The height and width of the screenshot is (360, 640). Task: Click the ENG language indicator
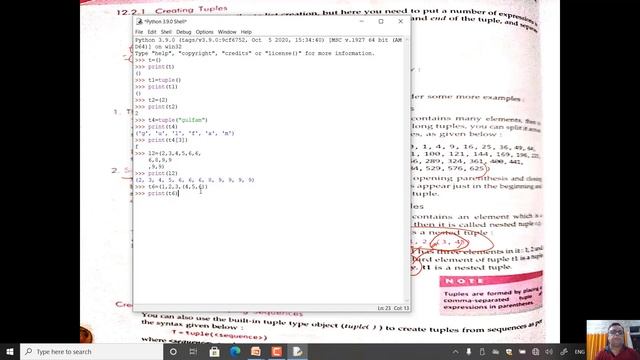coord(579,352)
